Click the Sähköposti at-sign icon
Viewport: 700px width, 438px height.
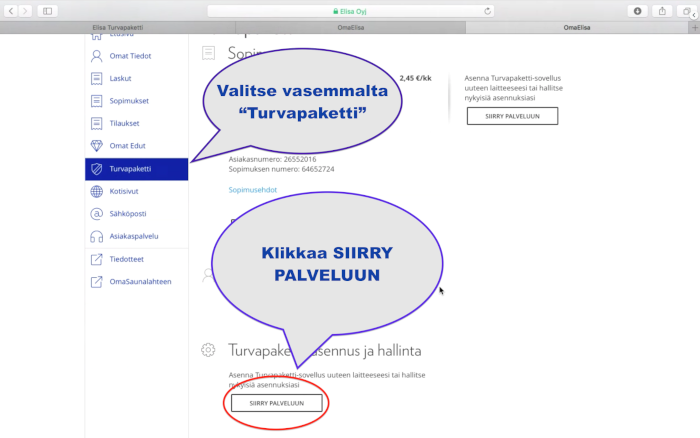pyautogui.click(x=97, y=214)
